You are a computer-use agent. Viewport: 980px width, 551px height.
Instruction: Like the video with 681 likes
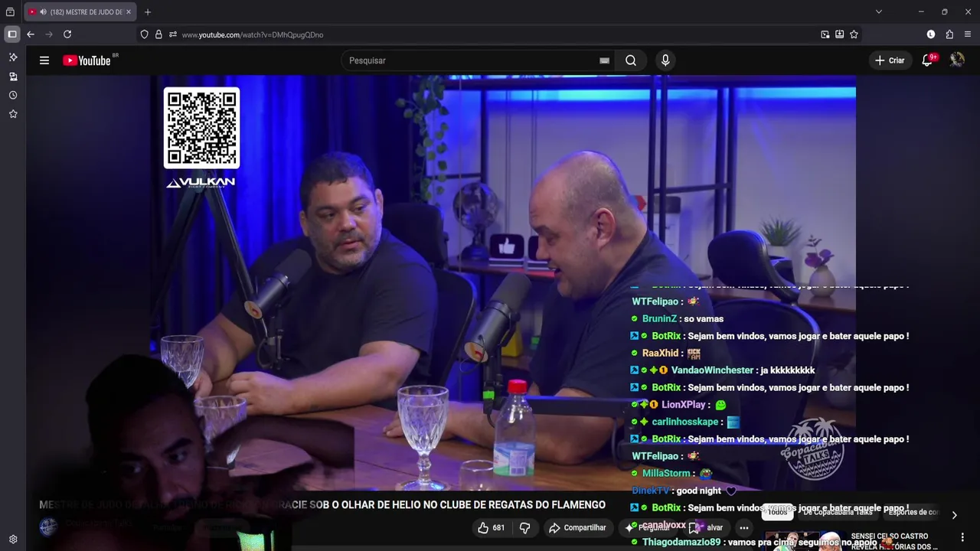pyautogui.click(x=491, y=527)
